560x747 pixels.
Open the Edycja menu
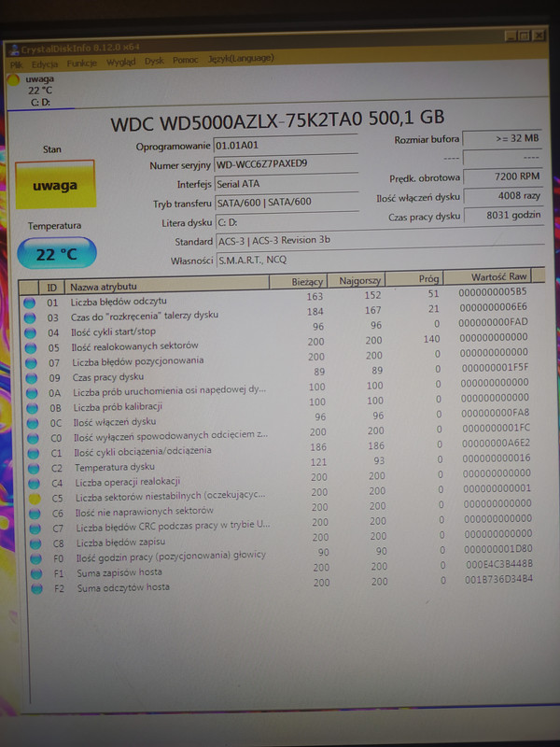[45, 63]
